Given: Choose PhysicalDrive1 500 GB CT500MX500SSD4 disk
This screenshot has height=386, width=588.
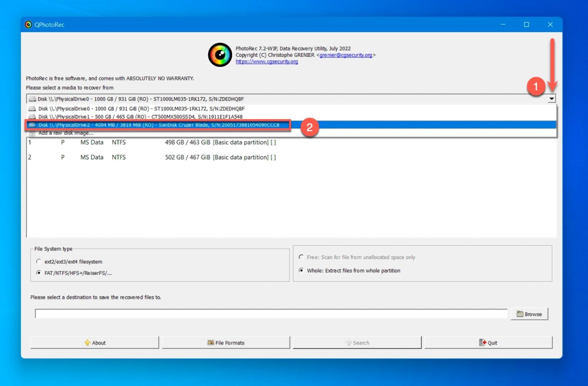Looking at the screenshot, I should click(140, 117).
